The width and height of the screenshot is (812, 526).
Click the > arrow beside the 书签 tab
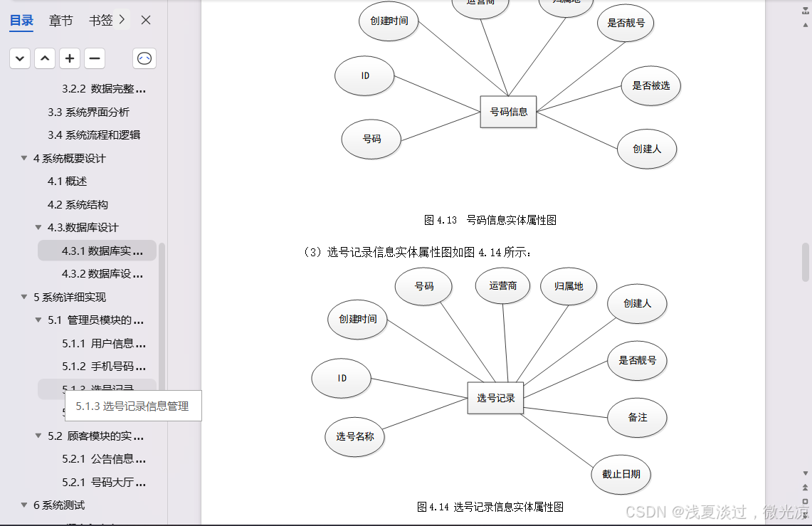121,21
